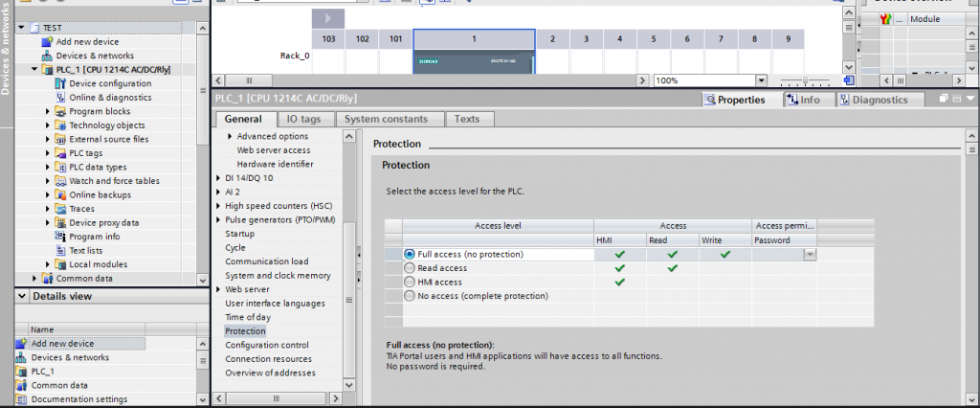Click project tree vertical scrollbar down arrow
The height and width of the screenshot is (408, 980).
tap(202, 281)
